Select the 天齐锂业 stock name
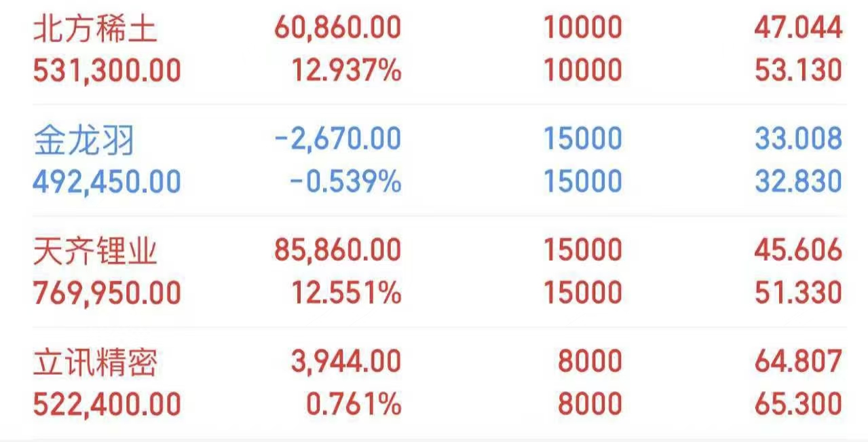Image resolution: width=868 pixels, height=442 pixels. (x=95, y=252)
